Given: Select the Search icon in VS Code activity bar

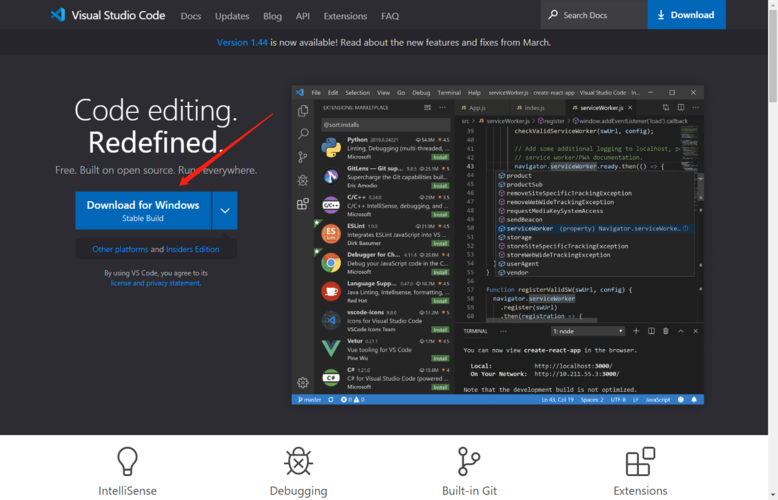Looking at the screenshot, I should [x=303, y=134].
